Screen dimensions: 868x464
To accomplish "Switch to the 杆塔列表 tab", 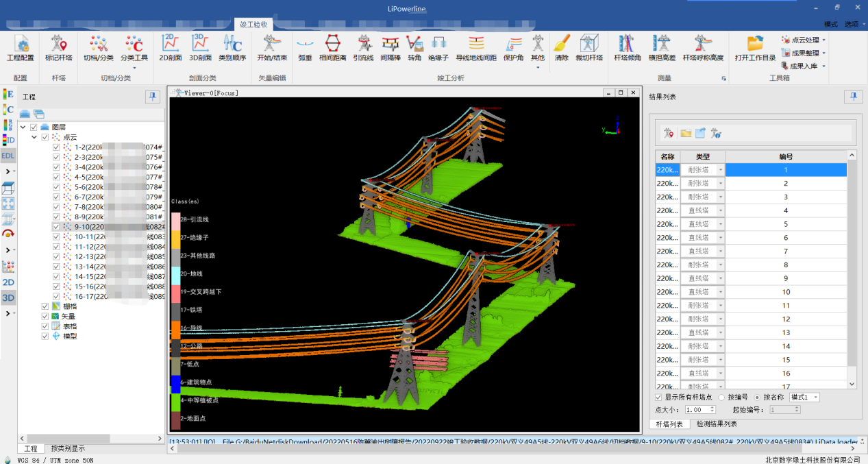I will (x=669, y=424).
